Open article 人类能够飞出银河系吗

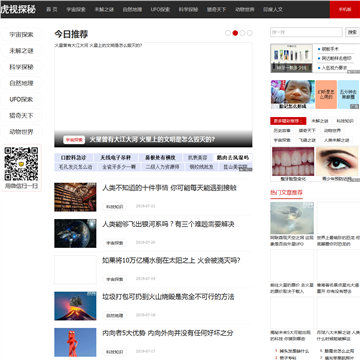[168, 224]
